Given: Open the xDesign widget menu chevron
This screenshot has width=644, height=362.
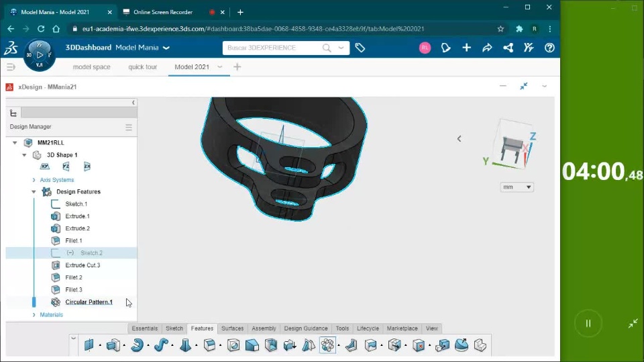Looking at the screenshot, I should tap(544, 87).
